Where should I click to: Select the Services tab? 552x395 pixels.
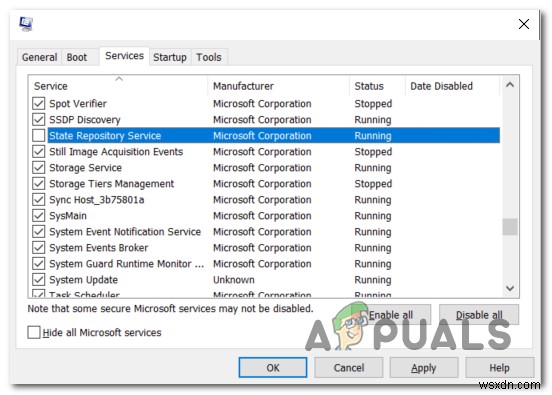[x=124, y=56]
